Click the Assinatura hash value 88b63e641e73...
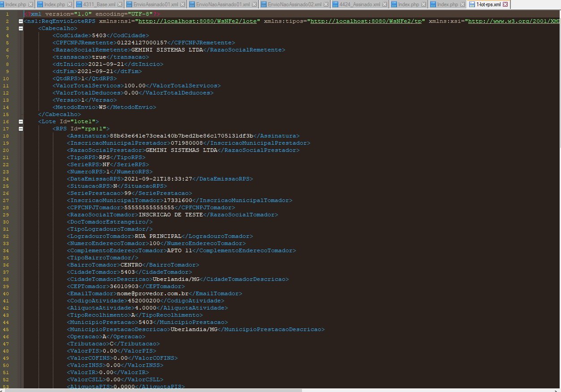561x392 pixels. [x=181, y=136]
